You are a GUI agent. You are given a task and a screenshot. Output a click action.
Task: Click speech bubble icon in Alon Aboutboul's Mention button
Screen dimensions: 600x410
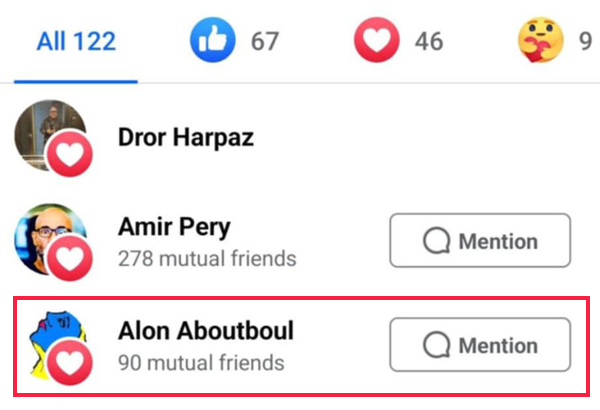(x=437, y=346)
